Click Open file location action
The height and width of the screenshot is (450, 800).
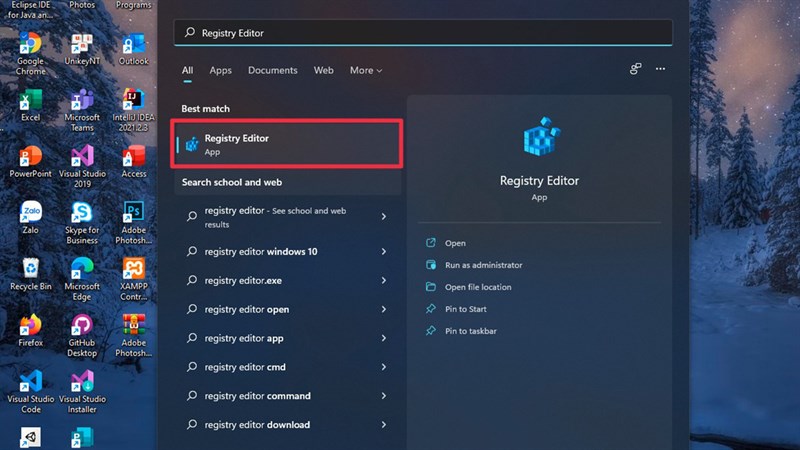pos(468,287)
